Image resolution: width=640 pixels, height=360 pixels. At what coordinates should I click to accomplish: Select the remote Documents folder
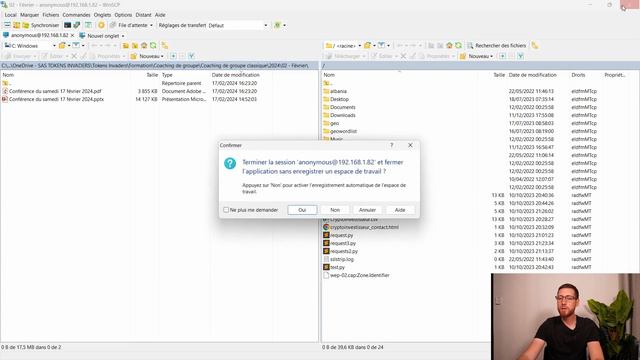343,107
